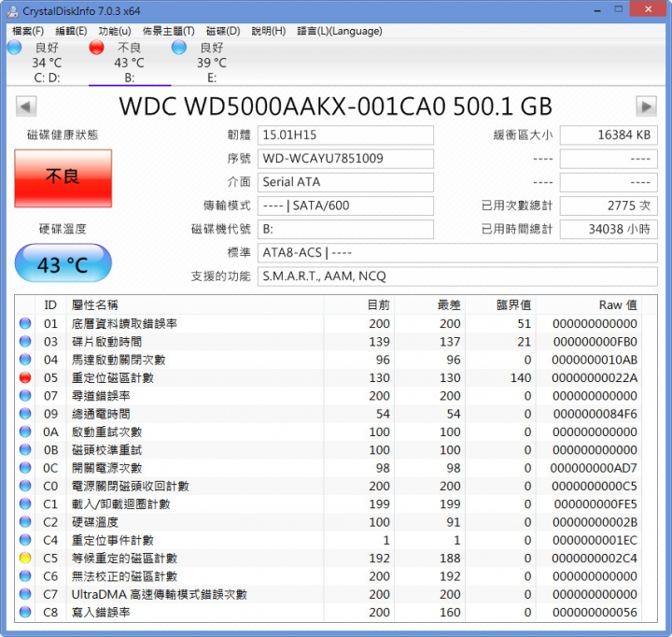The image size is (672, 637).
Task: Click status icon of attribute C8 寫入錯誤率
Action: click(x=25, y=612)
